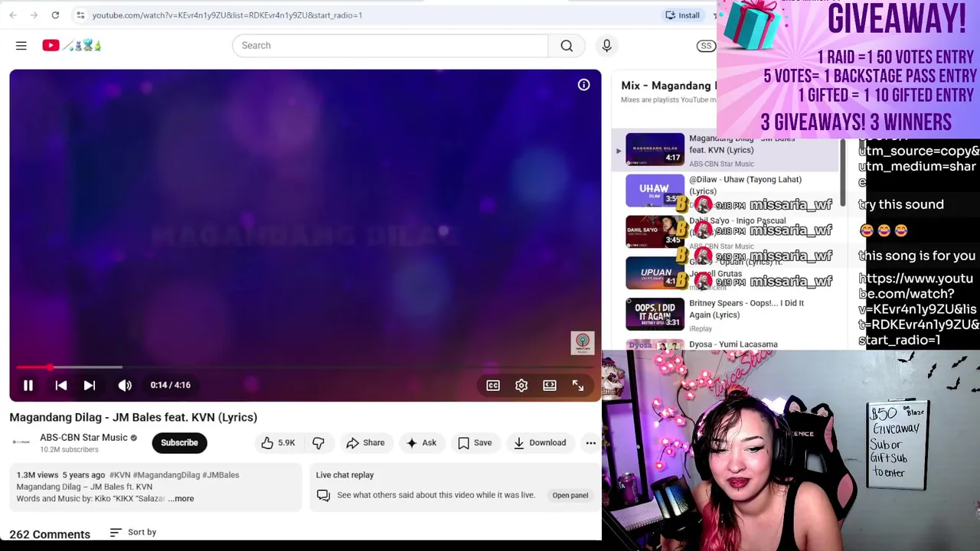Click the browser back arrow
The image size is (980, 551).
pyautogui.click(x=13, y=15)
